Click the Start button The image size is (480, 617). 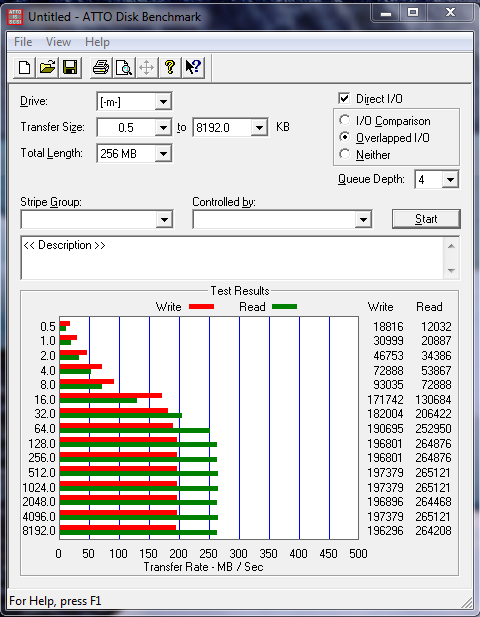click(426, 219)
